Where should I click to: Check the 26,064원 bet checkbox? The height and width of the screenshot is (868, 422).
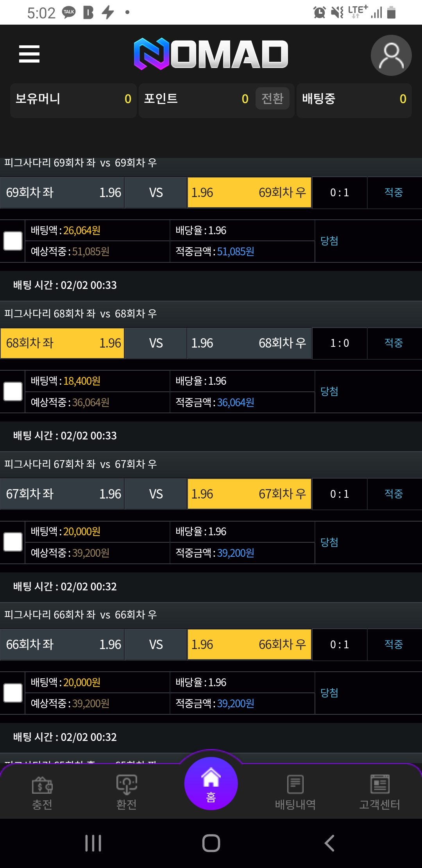[13, 241]
